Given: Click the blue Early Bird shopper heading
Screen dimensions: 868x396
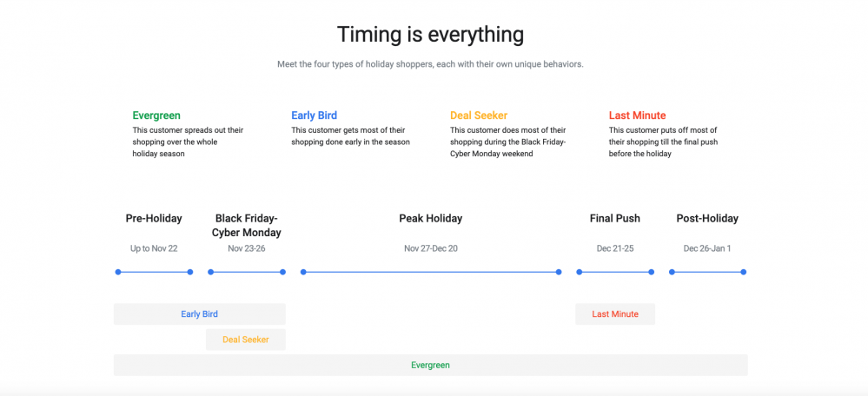Looking at the screenshot, I should pos(314,115).
